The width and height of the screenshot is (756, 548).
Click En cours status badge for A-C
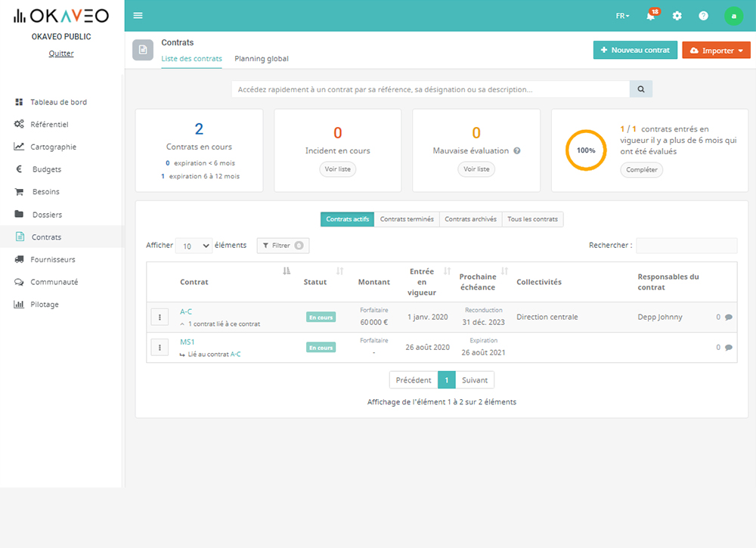click(x=321, y=317)
